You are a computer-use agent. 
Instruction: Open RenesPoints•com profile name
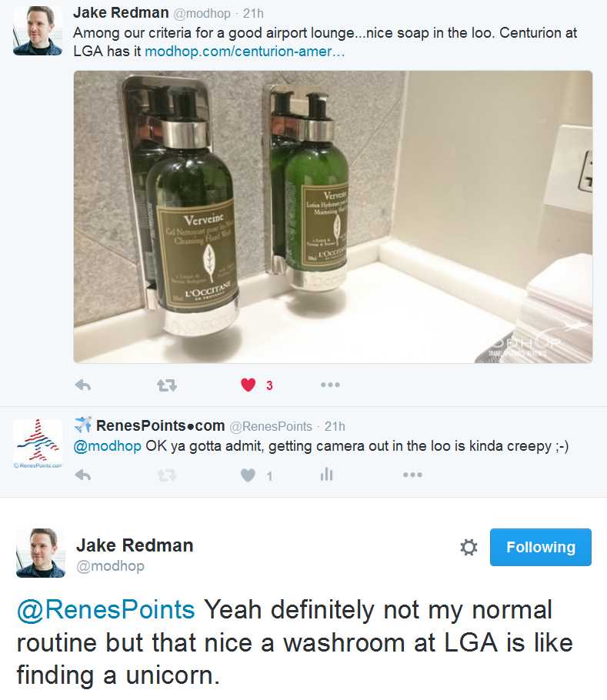tap(160, 426)
